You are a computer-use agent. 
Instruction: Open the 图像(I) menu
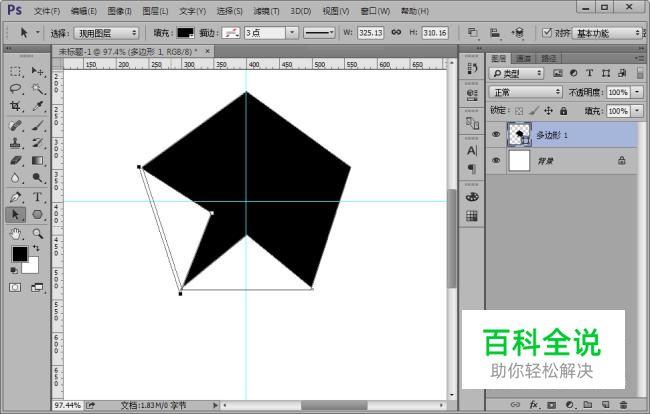[x=119, y=11]
